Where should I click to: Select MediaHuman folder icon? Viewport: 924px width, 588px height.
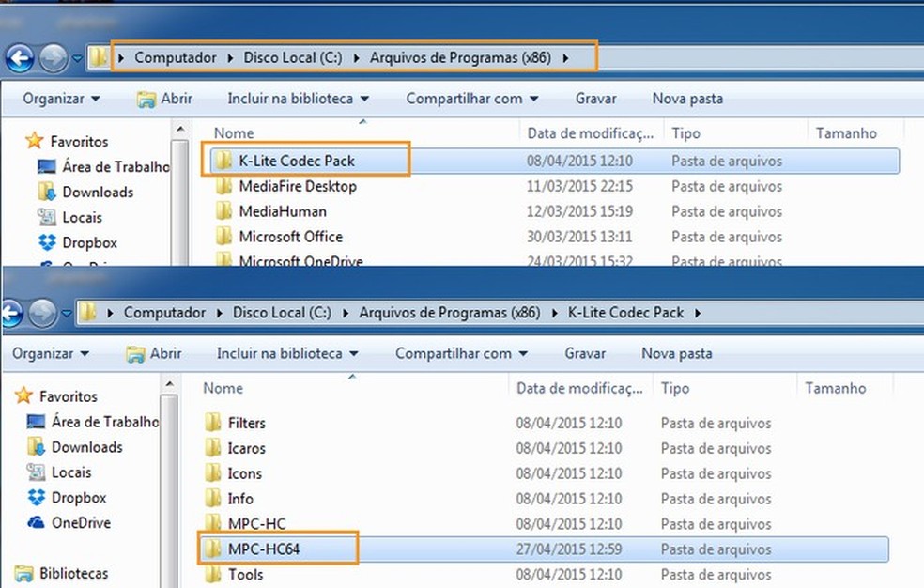click(223, 211)
